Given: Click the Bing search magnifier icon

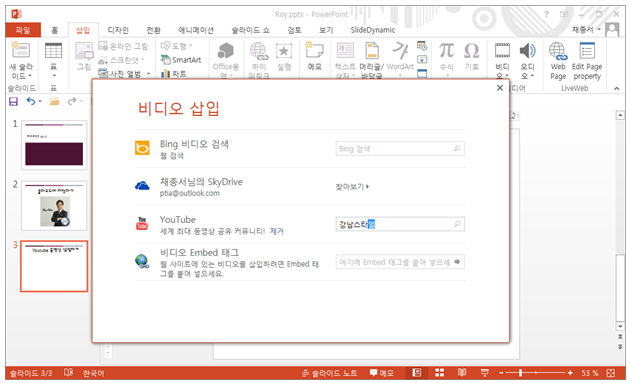Looking at the screenshot, I should pyautogui.click(x=457, y=149).
